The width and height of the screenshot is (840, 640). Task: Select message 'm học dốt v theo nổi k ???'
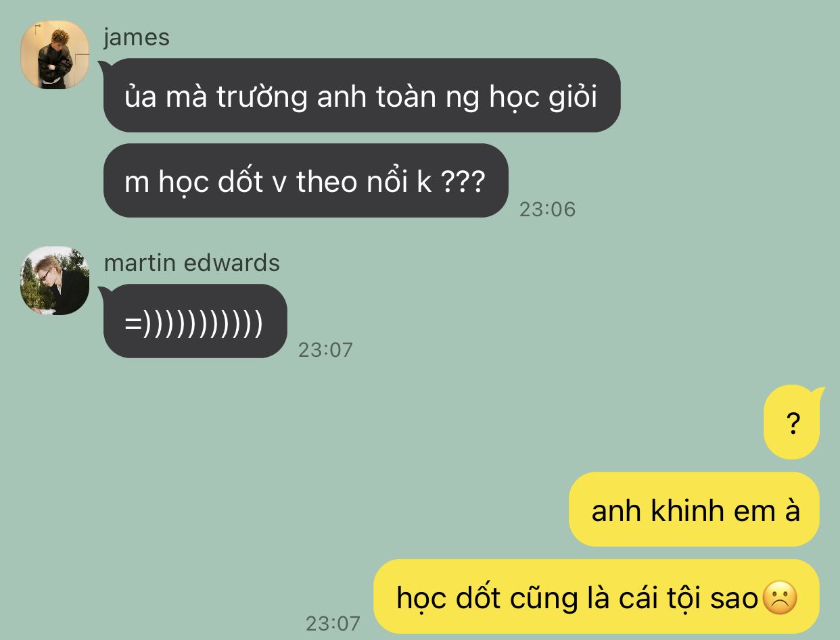point(306,180)
